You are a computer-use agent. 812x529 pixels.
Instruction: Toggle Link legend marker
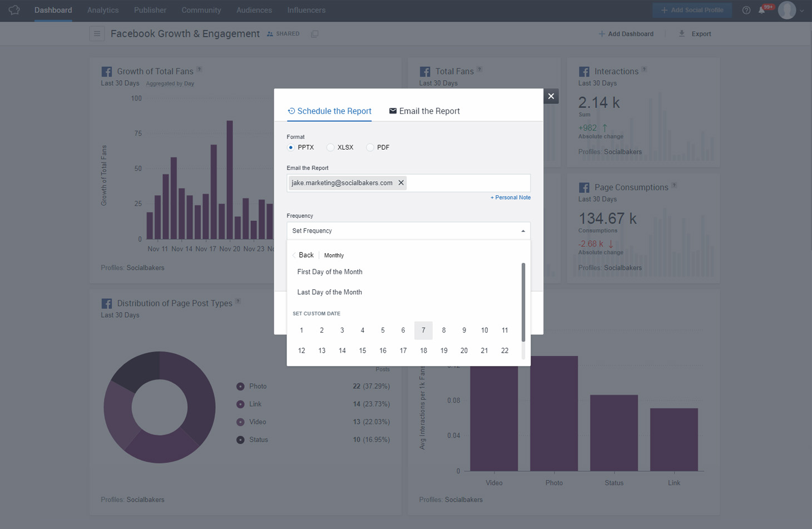[240, 404]
